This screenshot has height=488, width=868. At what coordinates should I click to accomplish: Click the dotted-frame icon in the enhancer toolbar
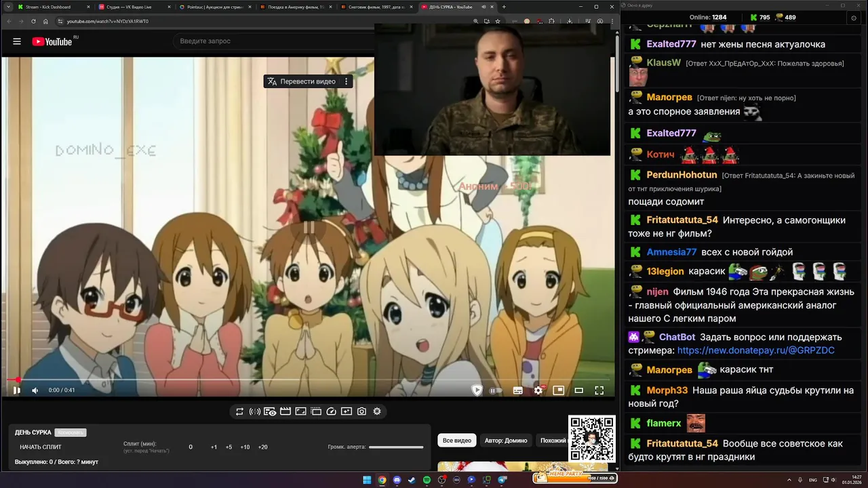[316, 411]
